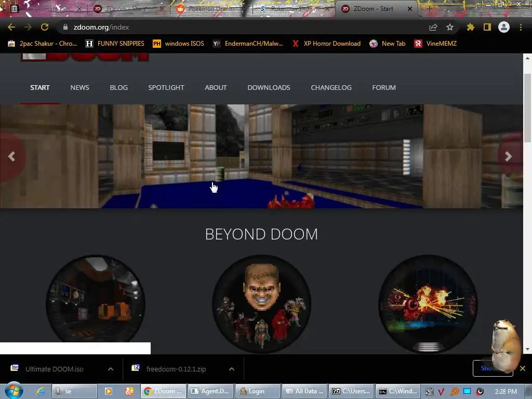Screen dimensions: 532x399
Task: Switch to the C:\Wind... command prompt window
Action: tap(398, 391)
